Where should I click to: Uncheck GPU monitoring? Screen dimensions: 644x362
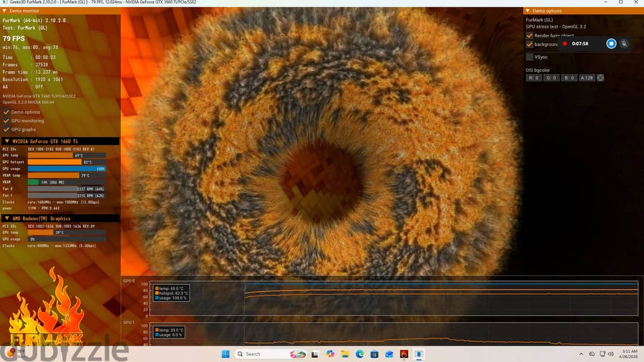pyautogui.click(x=6, y=121)
